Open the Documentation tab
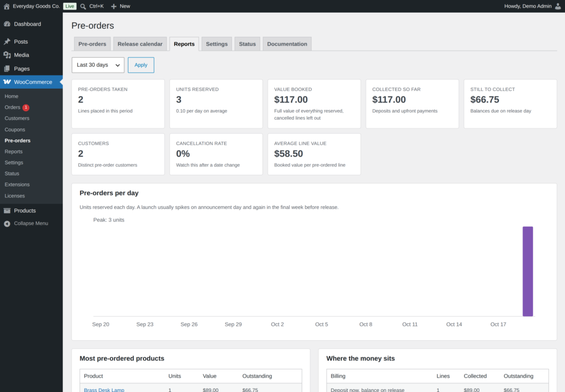This screenshot has height=392, width=565. click(287, 44)
